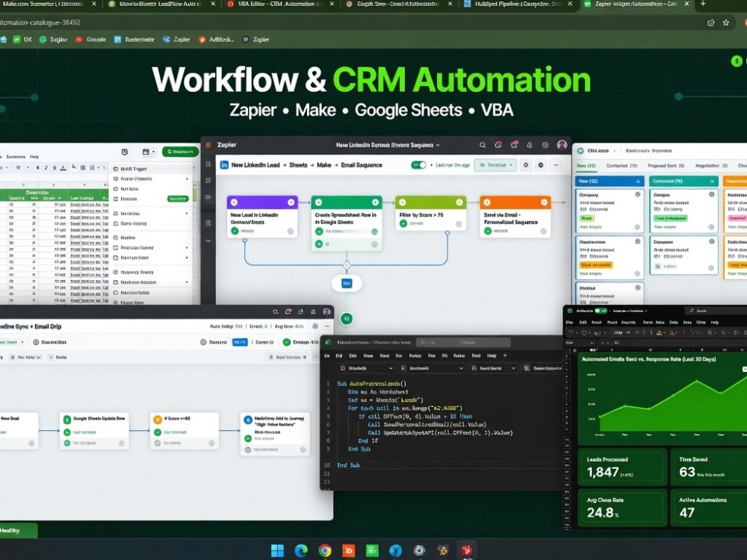Viewport: 747px width, 560px height.
Task: Open a new browser tab with the plus button
Action: click(703, 4)
